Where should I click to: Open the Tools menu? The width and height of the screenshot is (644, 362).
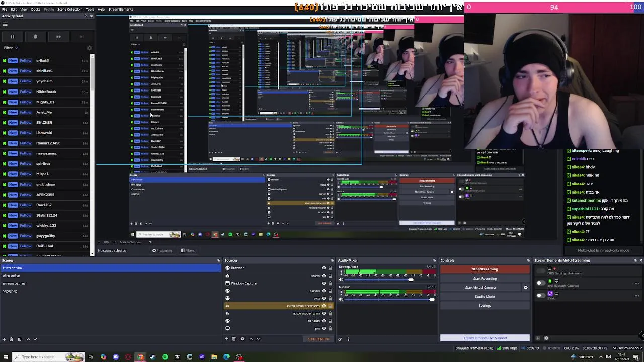pyautogui.click(x=90, y=9)
